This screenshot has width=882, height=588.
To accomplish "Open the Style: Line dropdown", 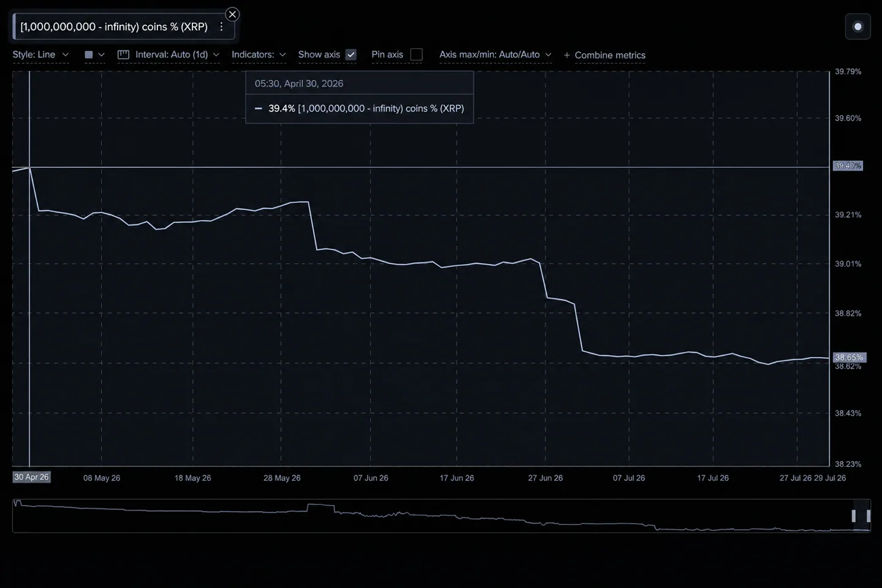I will point(40,55).
